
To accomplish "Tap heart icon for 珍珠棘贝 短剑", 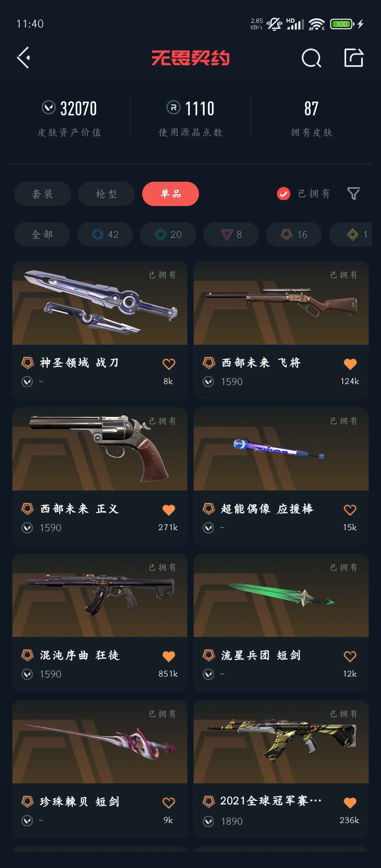I will coord(169,803).
